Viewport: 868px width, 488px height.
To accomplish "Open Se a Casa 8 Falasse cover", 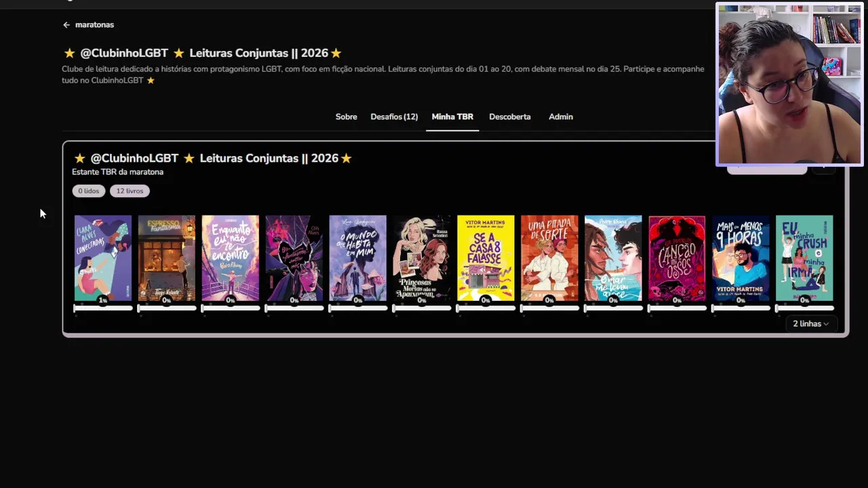I will click(x=486, y=258).
